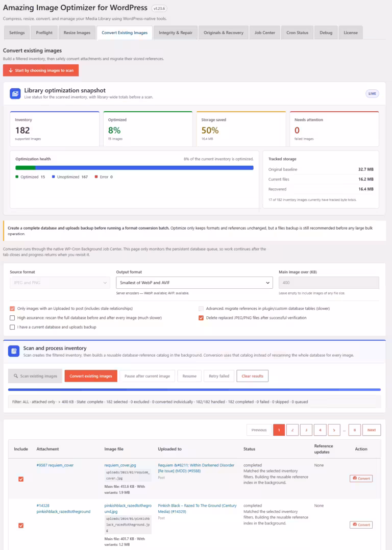The height and width of the screenshot is (550, 392).
Task: Open attachment #9587 requiem_cover
Action: [x=55, y=465]
